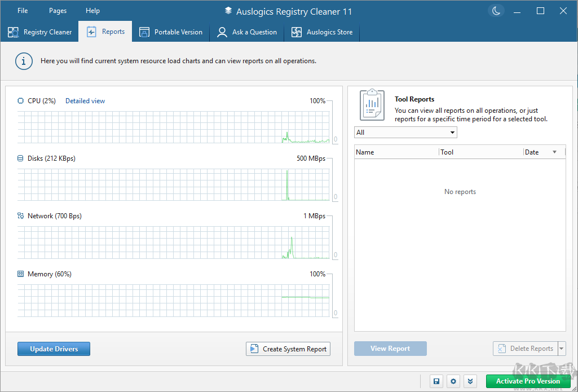
Task: Sort reports by Name column
Action: click(396, 152)
